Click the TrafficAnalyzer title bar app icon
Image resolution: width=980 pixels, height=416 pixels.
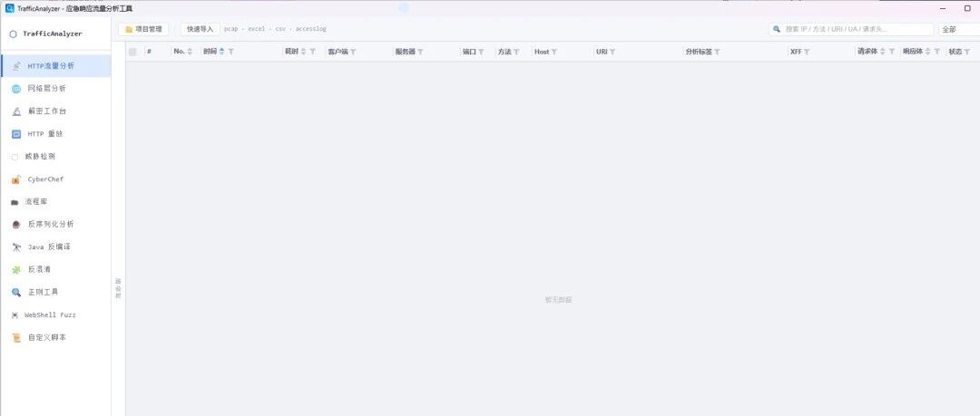[x=9, y=9]
